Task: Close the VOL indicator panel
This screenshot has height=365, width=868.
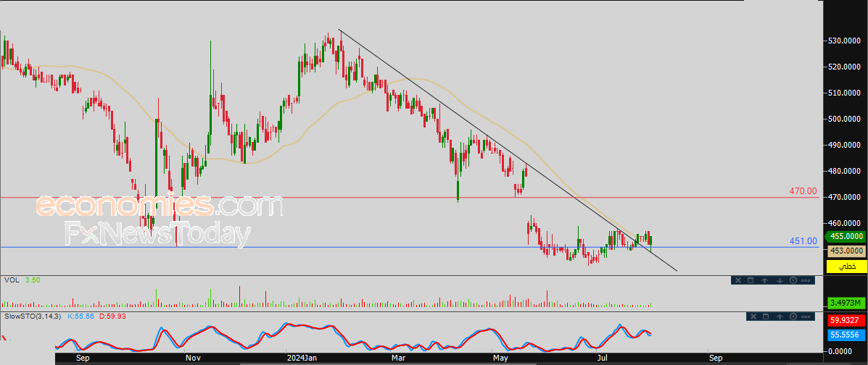Action: (737, 280)
